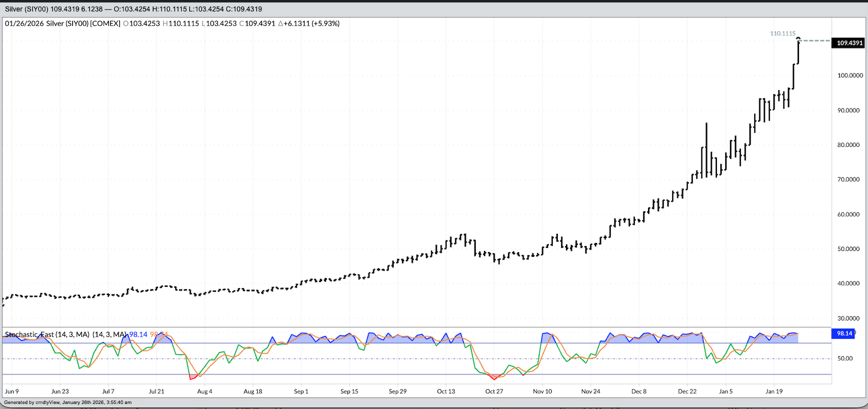The height and width of the screenshot is (409, 868).
Task: Click the Sep 15 date label
Action: tap(349, 391)
